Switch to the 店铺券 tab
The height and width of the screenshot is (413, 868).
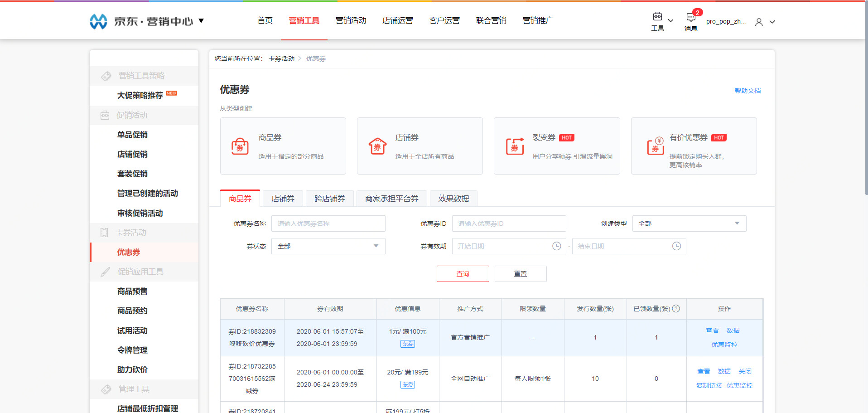click(x=283, y=199)
